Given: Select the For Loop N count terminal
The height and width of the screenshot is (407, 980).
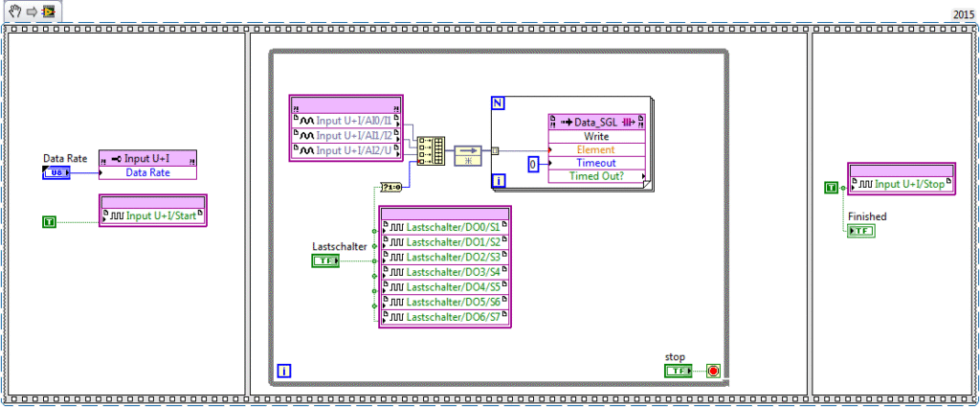Looking at the screenshot, I should click(498, 102).
